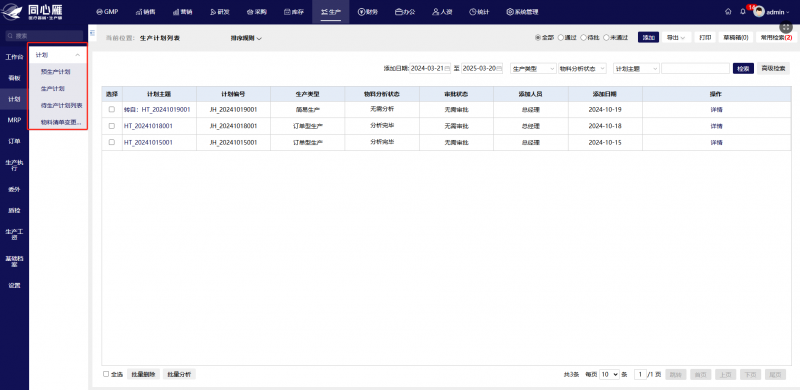Select the 未通过 radio filter
800x390 pixels.
coord(606,38)
